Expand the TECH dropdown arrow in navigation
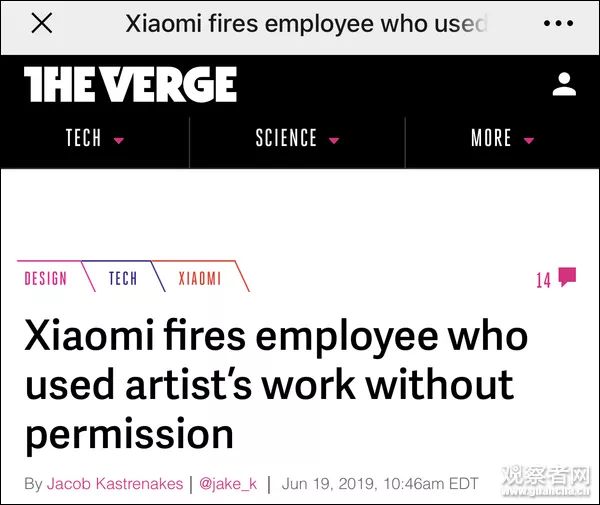The image size is (600, 505). [119, 140]
